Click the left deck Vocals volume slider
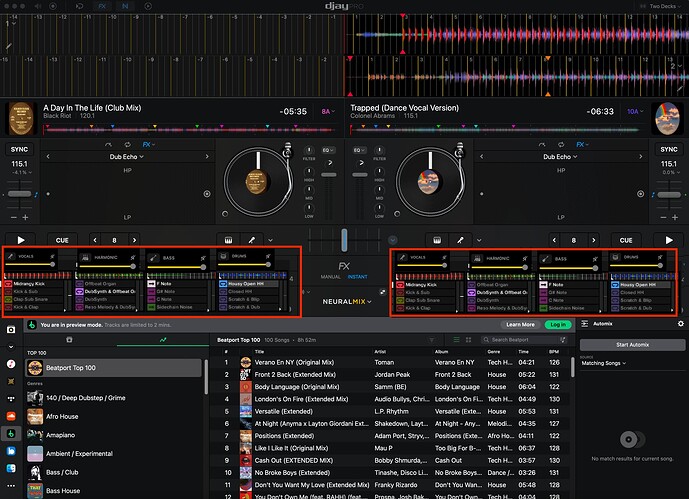 [29, 264]
